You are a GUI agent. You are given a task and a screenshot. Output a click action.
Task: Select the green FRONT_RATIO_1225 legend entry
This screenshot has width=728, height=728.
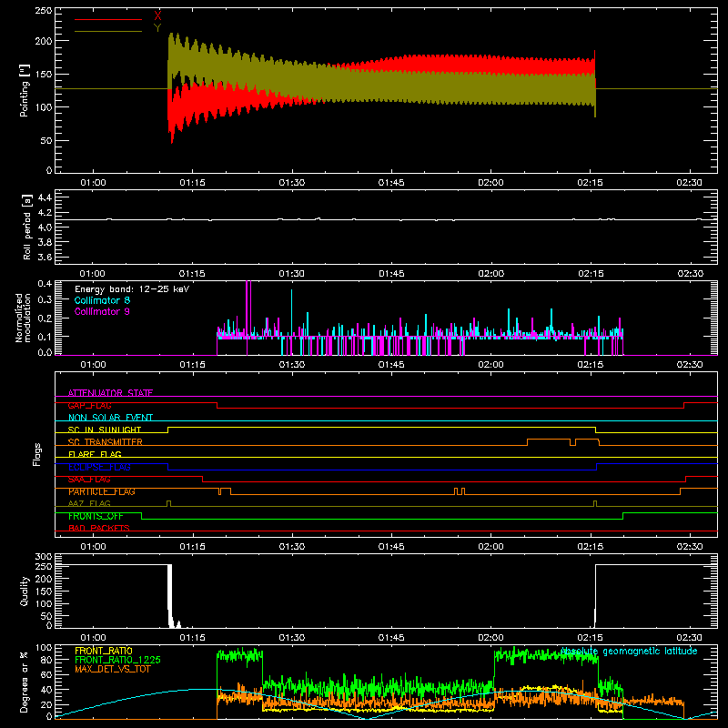click(118, 660)
